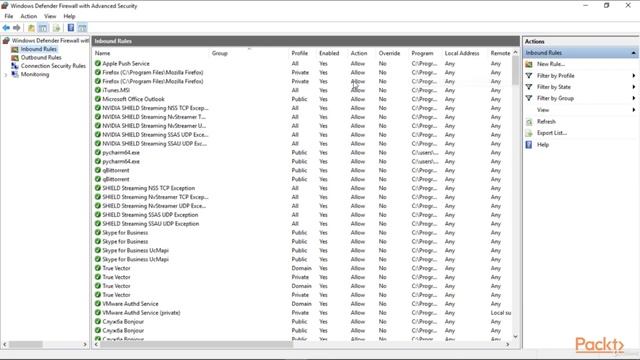This screenshot has width=640, height=360.
Task: Click scroll down arrow of rules list
Action: coord(516,336)
